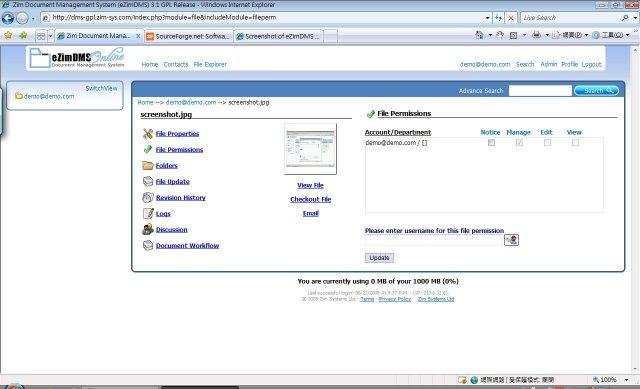The width and height of the screenshot is (640, 389).
Task: Open the recent pages dropdown arrow
Action: pyautogui.click(x=33, y=18)
